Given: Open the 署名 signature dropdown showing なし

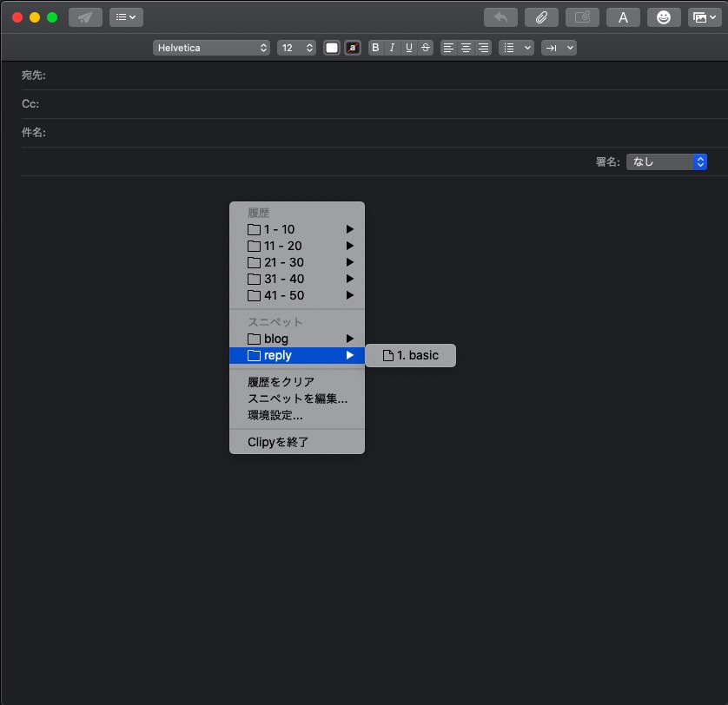Looking at the screenshot, I should click(666, 162).
